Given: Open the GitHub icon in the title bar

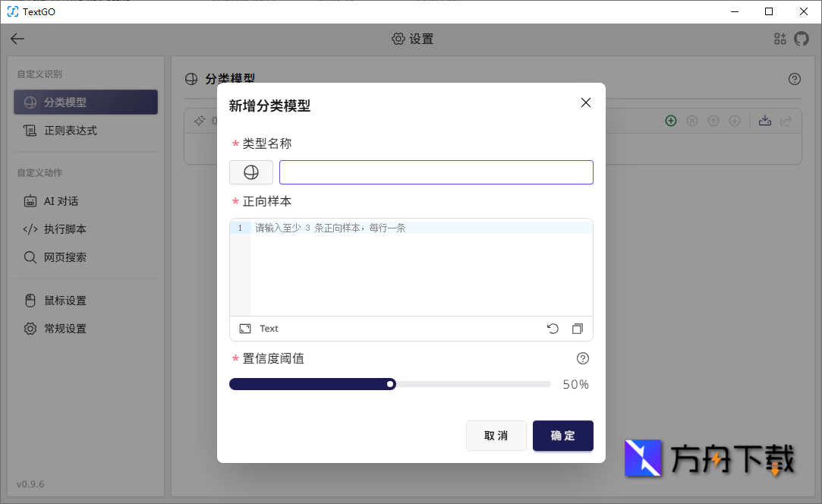Looking at the screenshot, I should [802, 39].
